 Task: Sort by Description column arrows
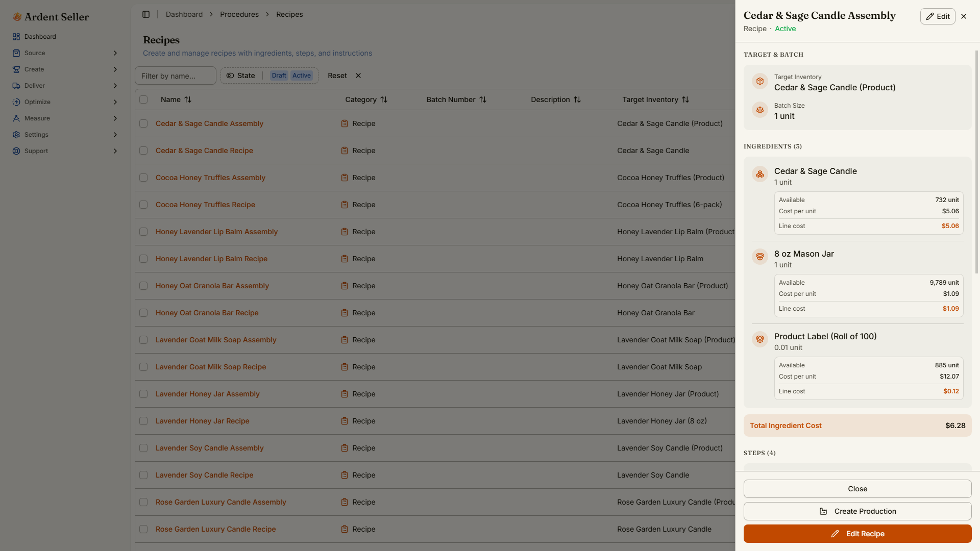(577, 99)
